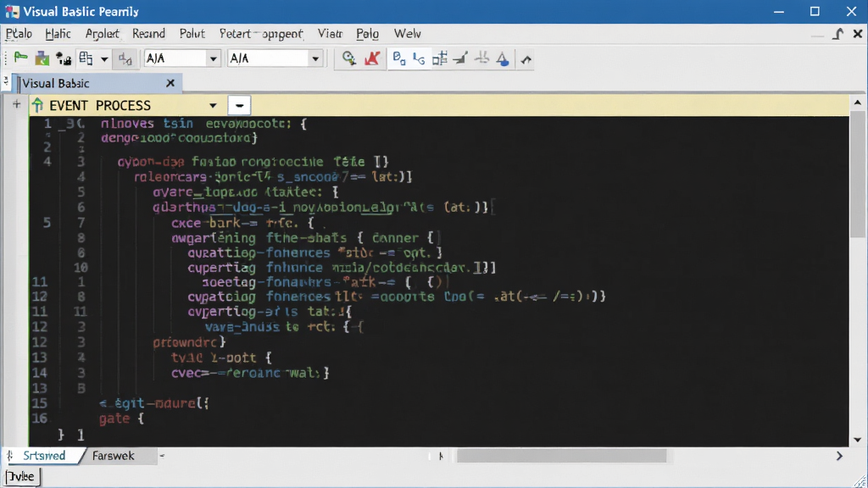Click the resize grip in the bottom corner
The image size is (868, 488).
[860, 481]
